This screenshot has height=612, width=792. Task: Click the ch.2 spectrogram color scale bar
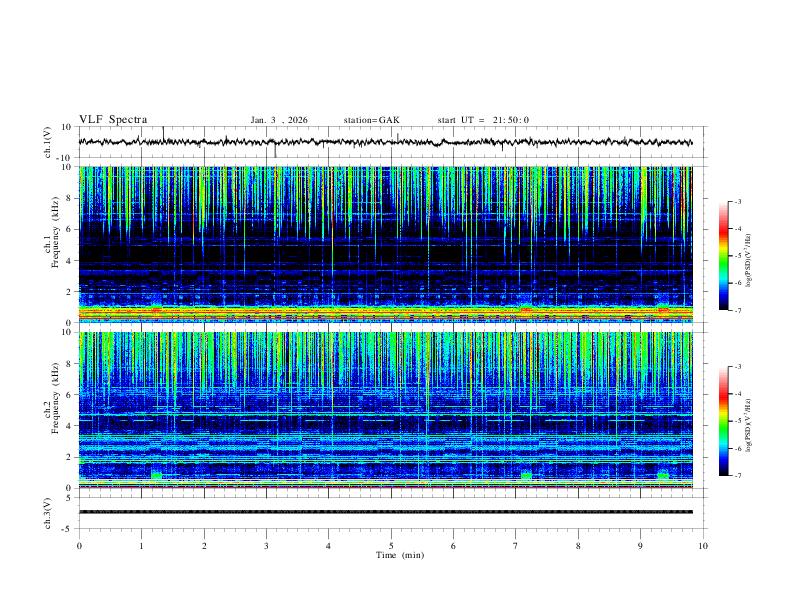pyautogui.click(x=724, y=421)
